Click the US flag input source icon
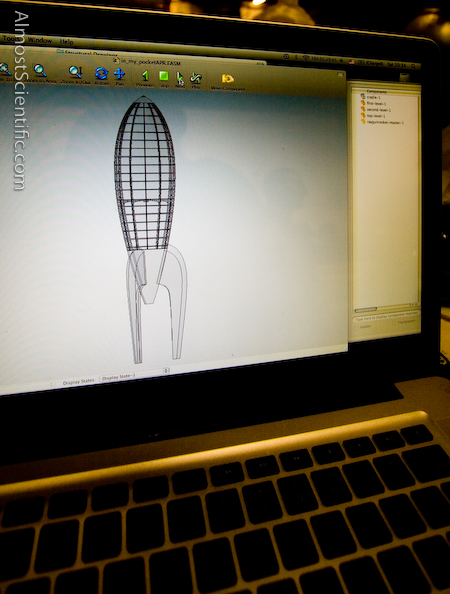Image resolution: width=450 pixels, height=594 pixels. click(x=351, y=61)
